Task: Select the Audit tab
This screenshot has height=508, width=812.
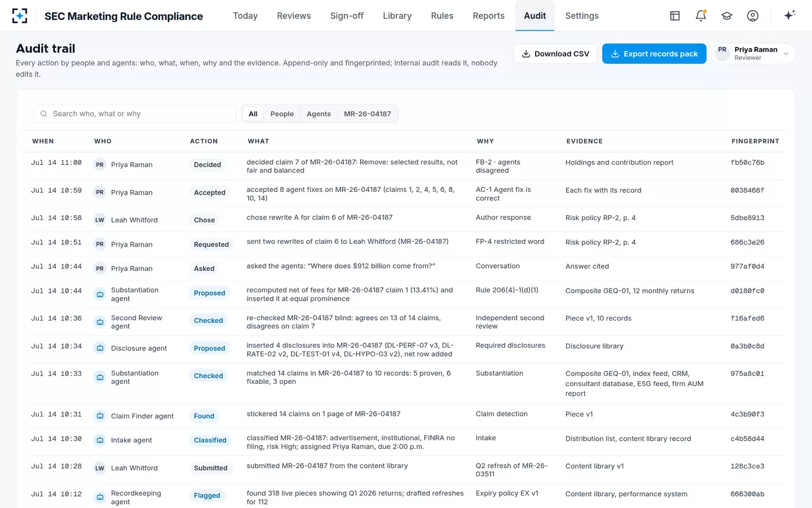Action: point(535,16)
